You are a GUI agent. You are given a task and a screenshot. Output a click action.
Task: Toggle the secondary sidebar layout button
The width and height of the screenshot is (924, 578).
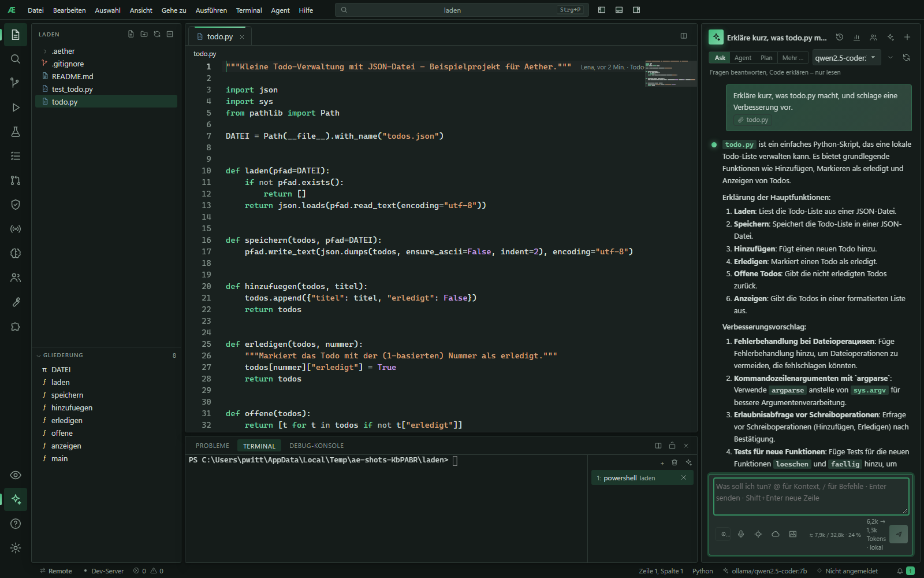[x=636, y=10]
